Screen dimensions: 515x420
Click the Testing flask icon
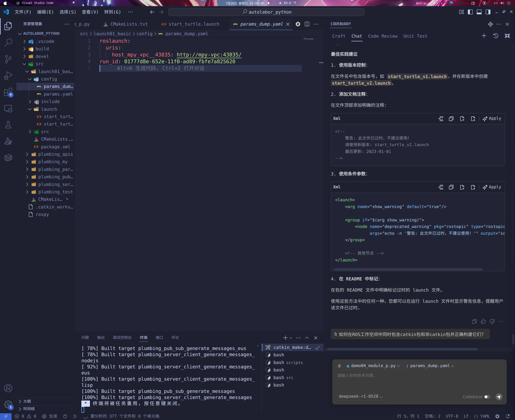(x=8, y=125)
